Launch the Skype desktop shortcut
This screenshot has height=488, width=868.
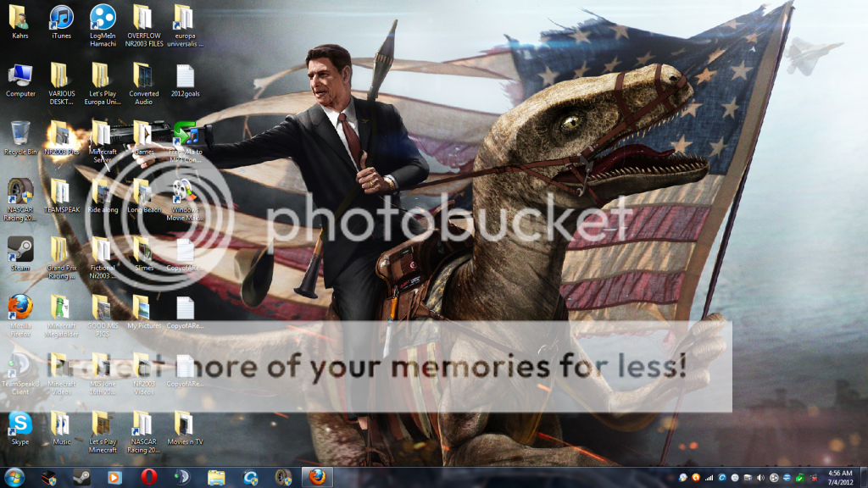(20, 429)
